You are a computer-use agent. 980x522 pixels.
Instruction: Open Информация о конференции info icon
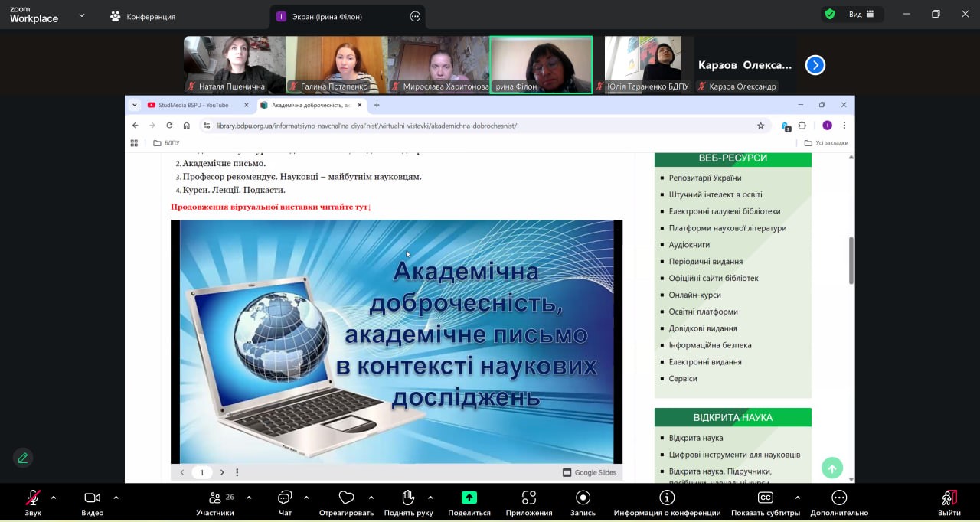point(667,498)
